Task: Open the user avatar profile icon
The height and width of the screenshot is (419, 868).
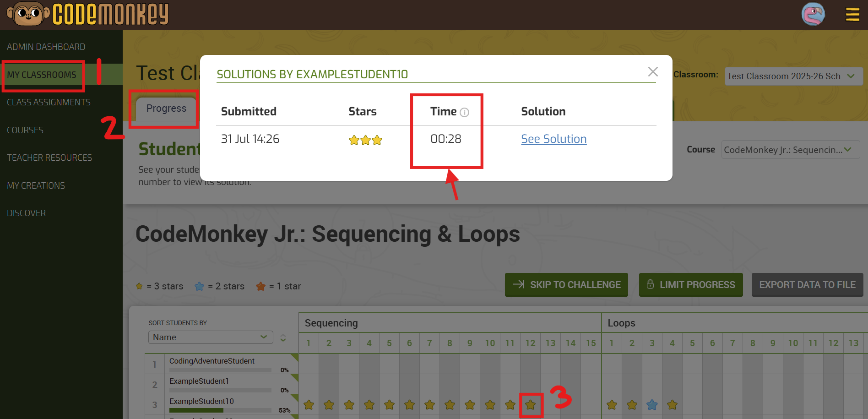Action: pyautogui.click(x=813, y=14)
